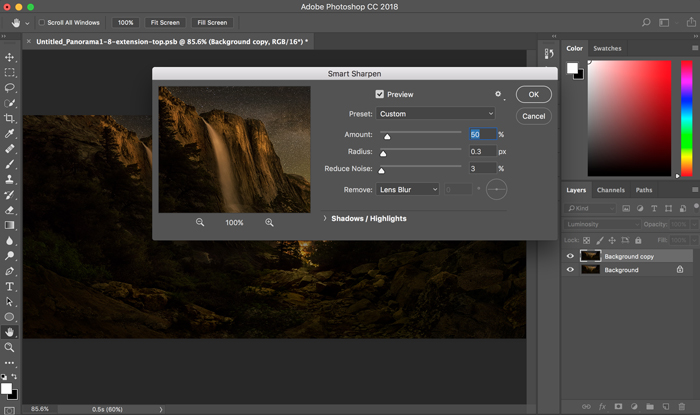The height and width of the screenshot is (415, 700).
Task: Hide the Background copy layer
Action: [x=571, y=256]
